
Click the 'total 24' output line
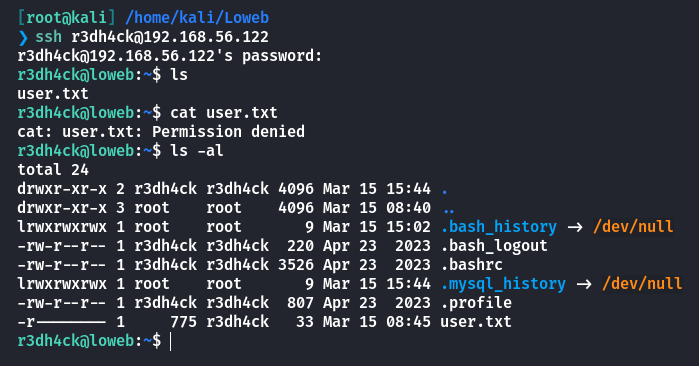click(53, 170)
